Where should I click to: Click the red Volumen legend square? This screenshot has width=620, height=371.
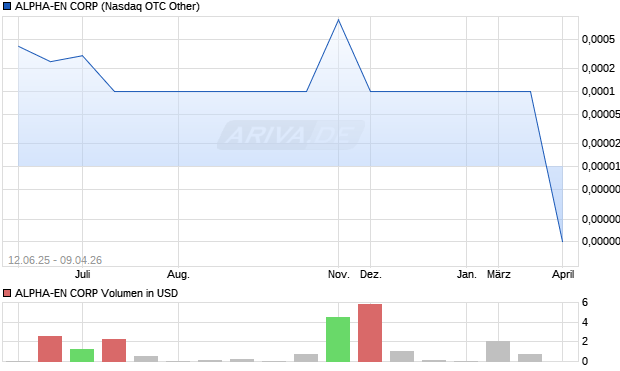click(x=7, y=293)
